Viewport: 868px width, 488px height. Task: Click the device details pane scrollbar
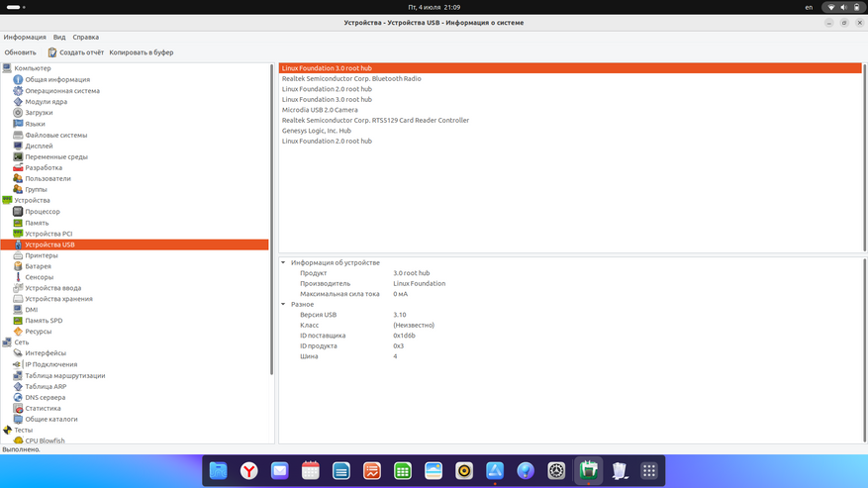pos(865,350)
